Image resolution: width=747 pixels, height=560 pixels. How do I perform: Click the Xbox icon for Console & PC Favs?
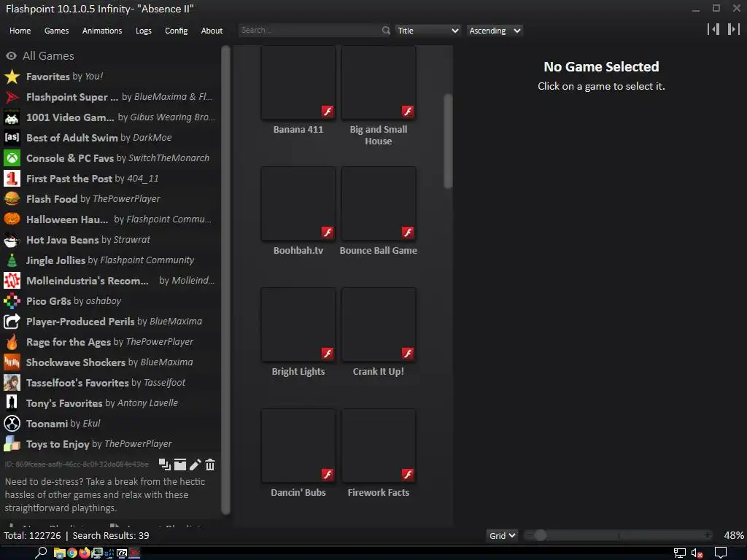pyautogui.click(x=12, y=158)
